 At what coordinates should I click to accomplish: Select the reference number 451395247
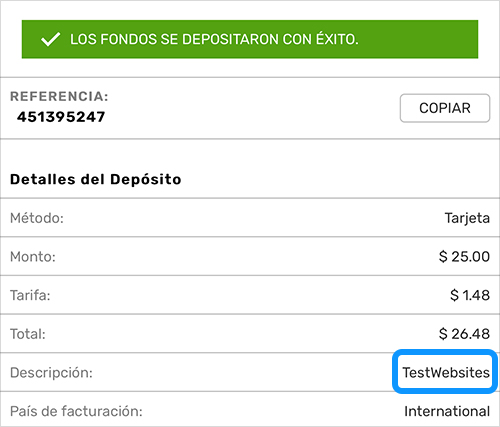(61, 117)
